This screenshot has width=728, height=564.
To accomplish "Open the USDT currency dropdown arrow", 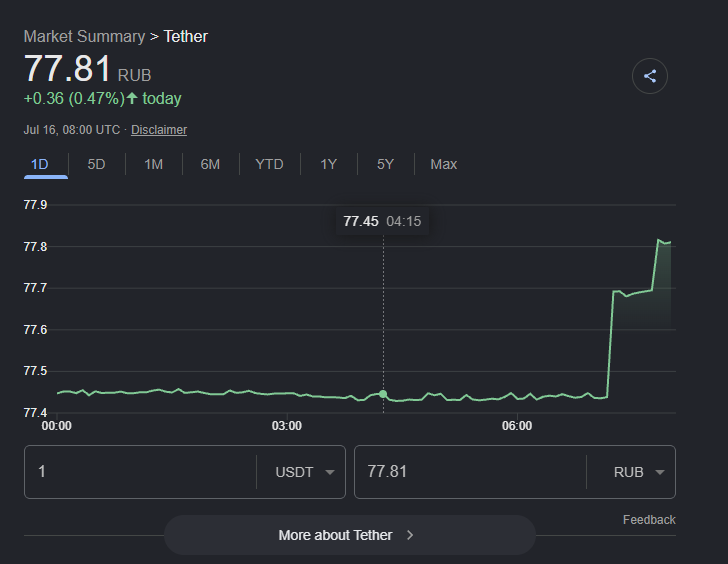I will point(330,473).
